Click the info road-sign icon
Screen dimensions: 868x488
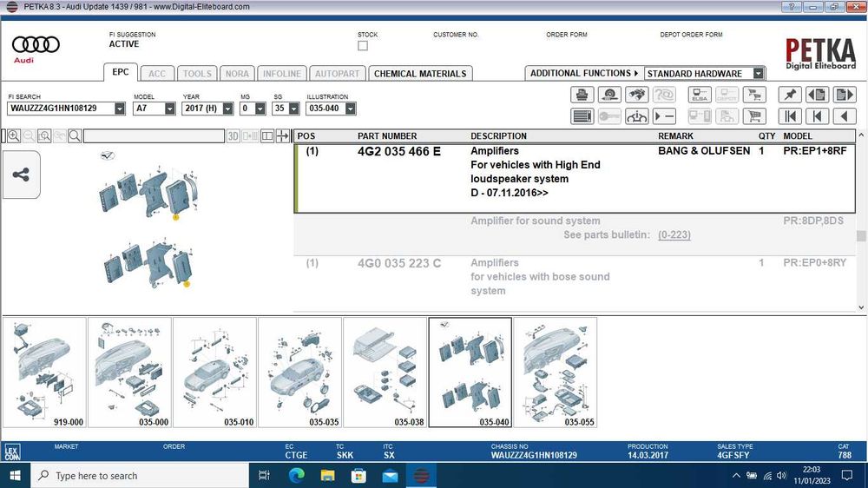(x=636, y=116)
